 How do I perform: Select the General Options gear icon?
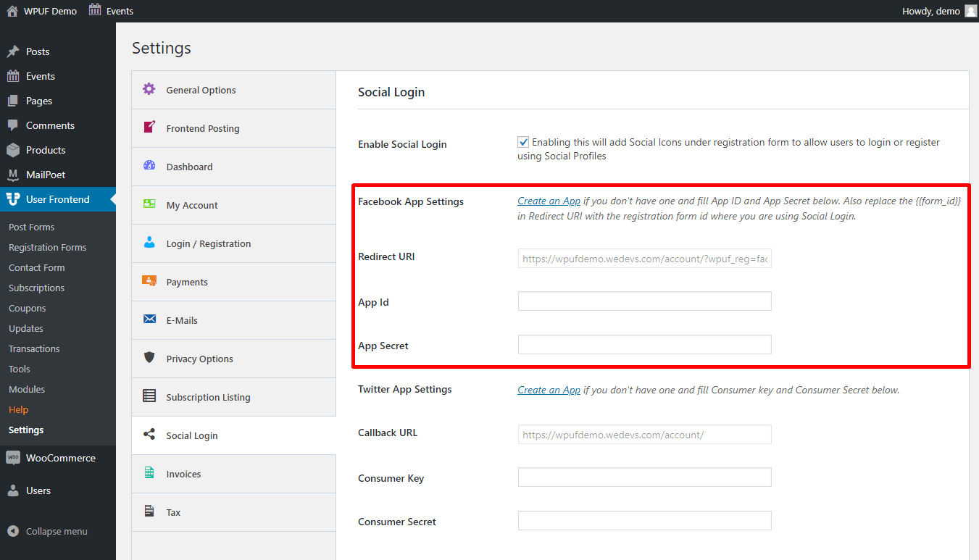[149, 89]
